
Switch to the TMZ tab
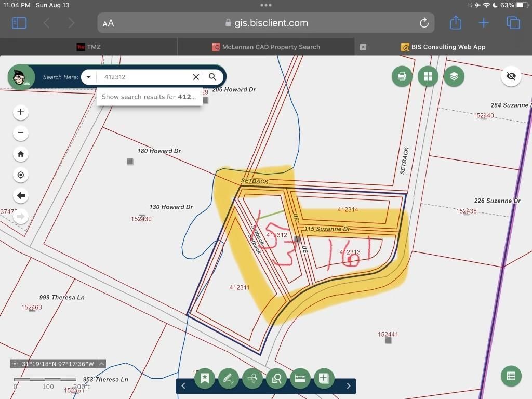[88, 47]
